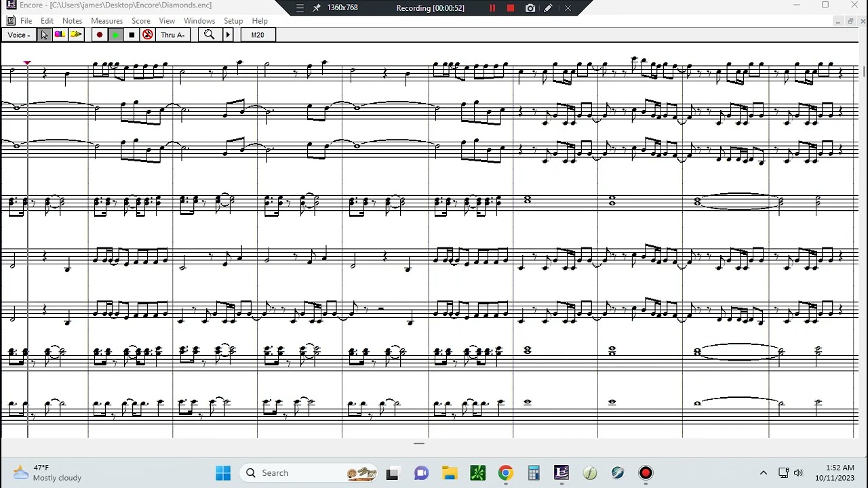868x488 pixels.
Task: Click the small play arrow next to zoom
Action: pyautogui.click(x=228, y=35)
